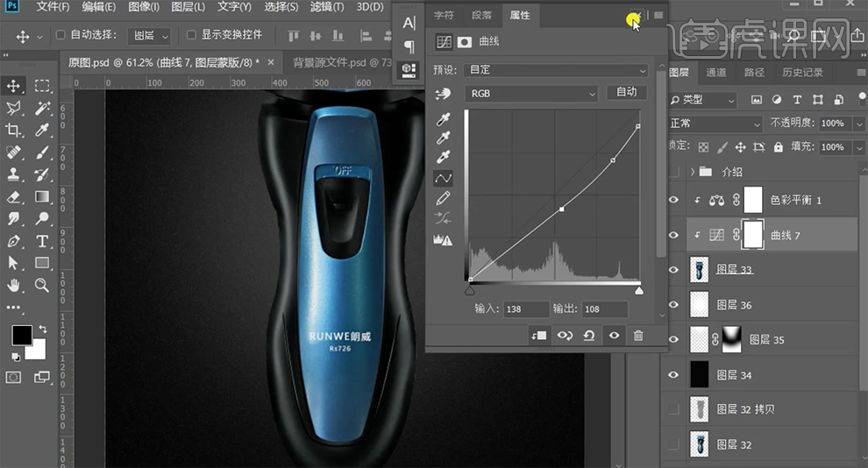868x468 pixels.
Task: Toggle Auto-Select checkbox
Action: point(60,35)
